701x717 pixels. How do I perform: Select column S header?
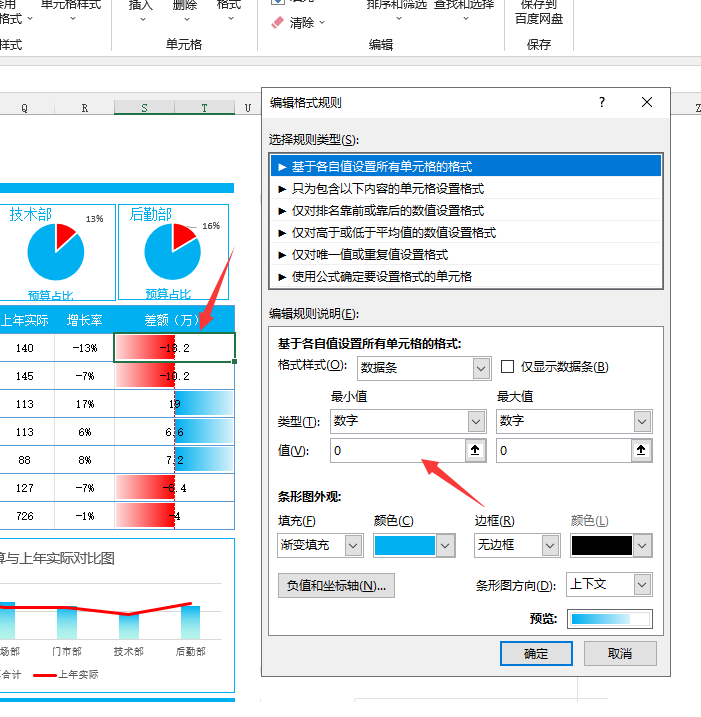[x=144, y=108]
